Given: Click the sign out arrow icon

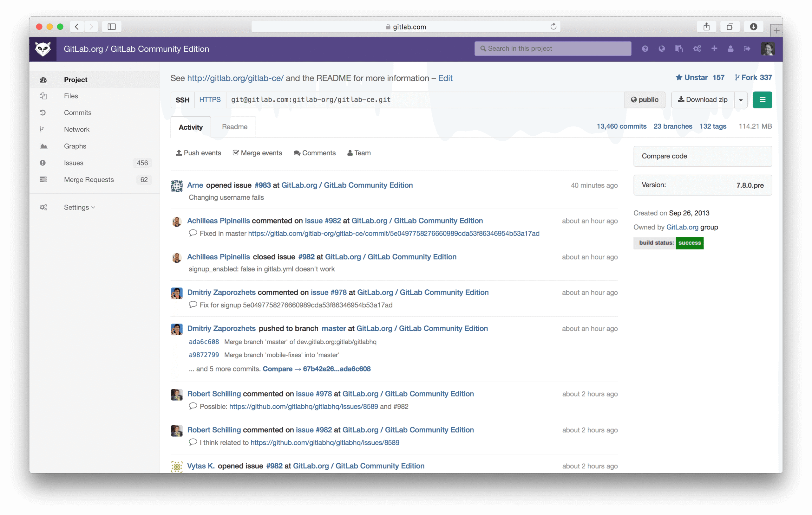Looking at the screenshot, I should (747, 49).
